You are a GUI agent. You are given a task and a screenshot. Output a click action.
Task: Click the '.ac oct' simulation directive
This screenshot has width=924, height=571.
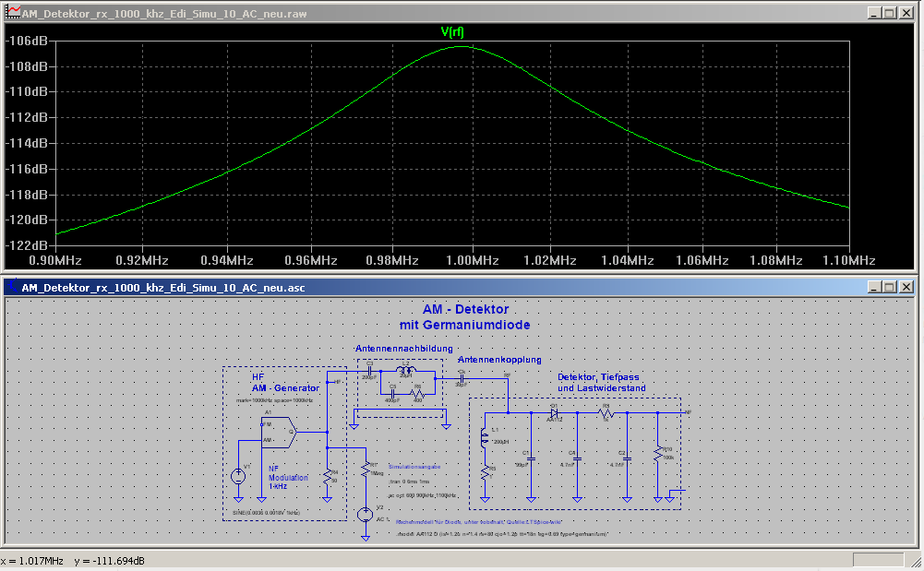click(423, 495)
